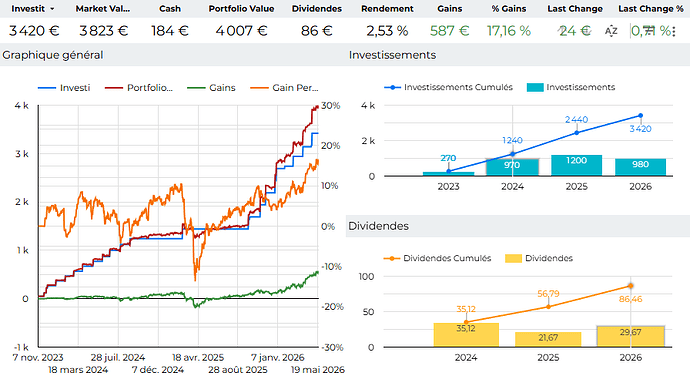The width and height of the screenshot is (690, 385).
Task: Click the small 2023 investments bar
Action: coord(448,174)
